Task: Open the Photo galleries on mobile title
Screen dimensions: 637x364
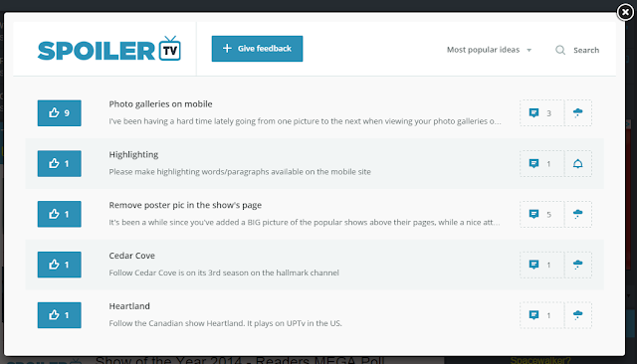Action: click(x=160, y=103)
